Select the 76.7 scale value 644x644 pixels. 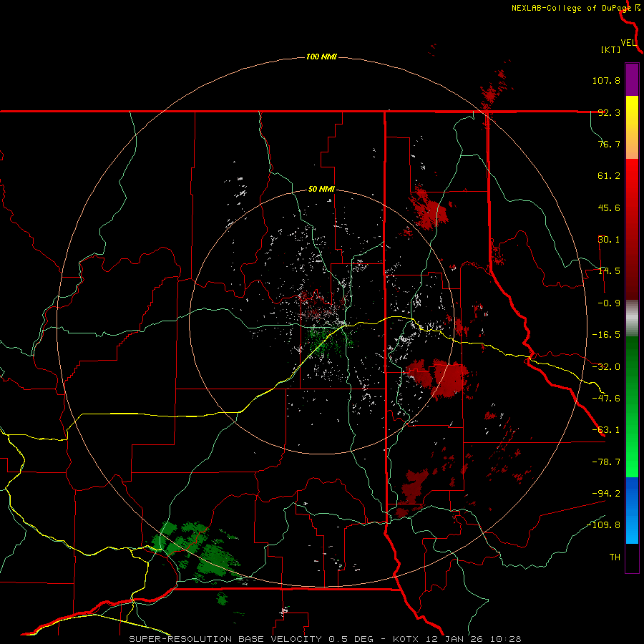coord(609,144)
